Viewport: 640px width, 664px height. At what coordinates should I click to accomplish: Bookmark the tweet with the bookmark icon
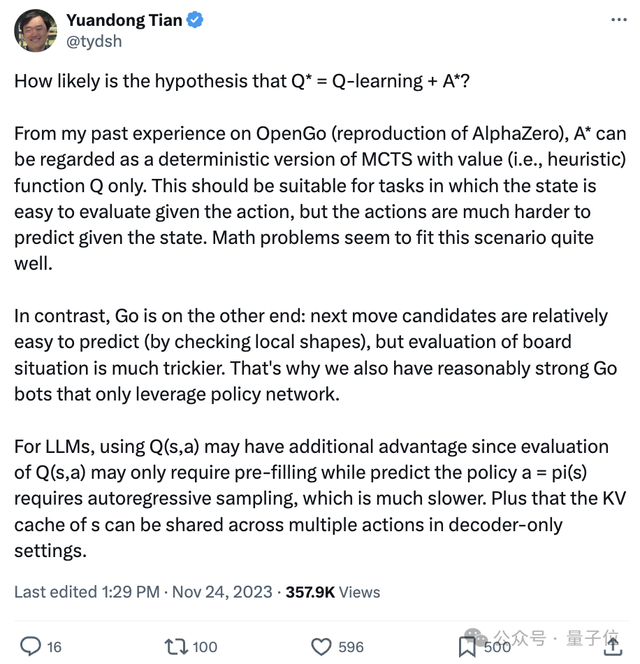click(467, 646)
